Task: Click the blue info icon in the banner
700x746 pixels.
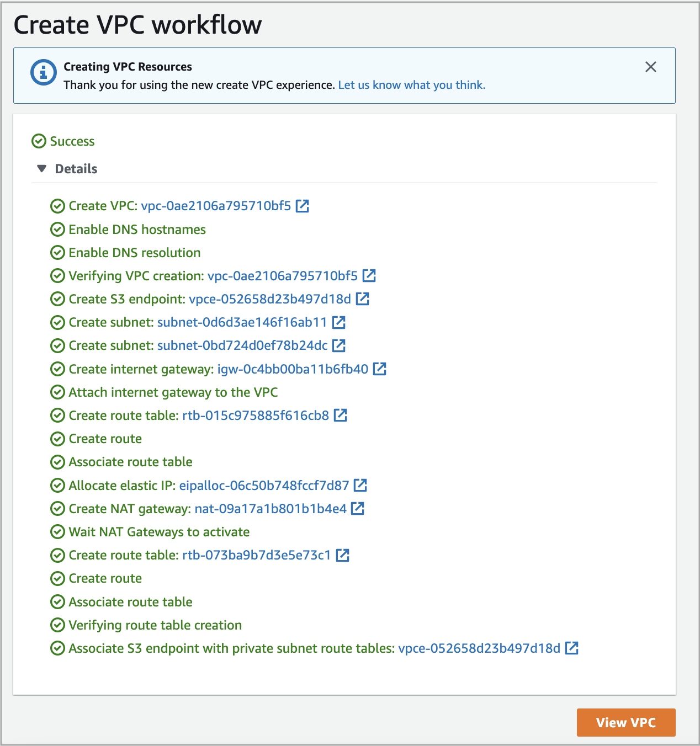Action: pyautogui.click(x=44, y=71)
